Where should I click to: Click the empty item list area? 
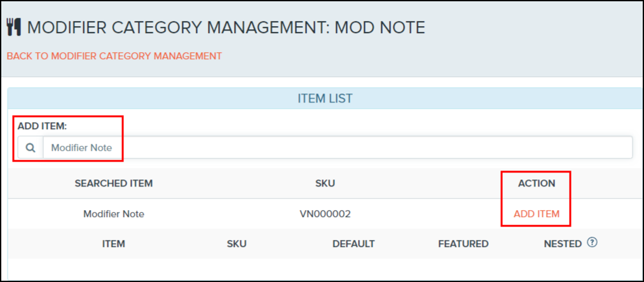[325, 269]
